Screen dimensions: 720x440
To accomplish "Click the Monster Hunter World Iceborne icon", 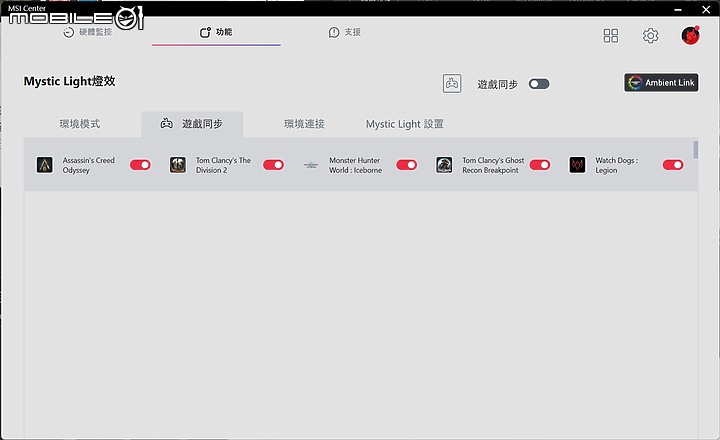I will click(311, 165).
